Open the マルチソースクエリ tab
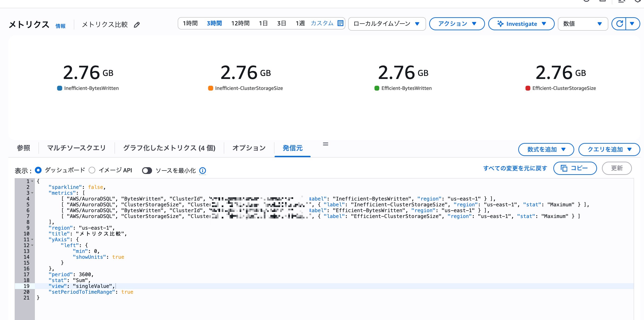 [76, 148]
